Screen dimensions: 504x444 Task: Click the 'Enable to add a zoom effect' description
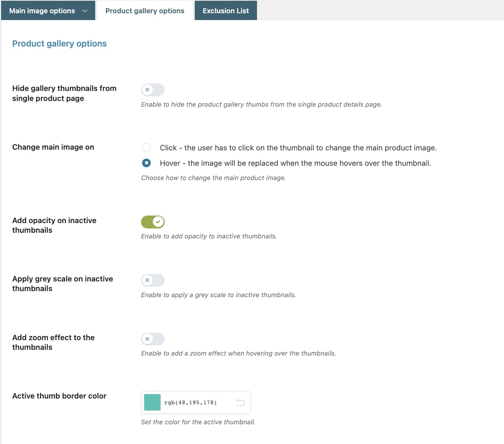[238, 353]
